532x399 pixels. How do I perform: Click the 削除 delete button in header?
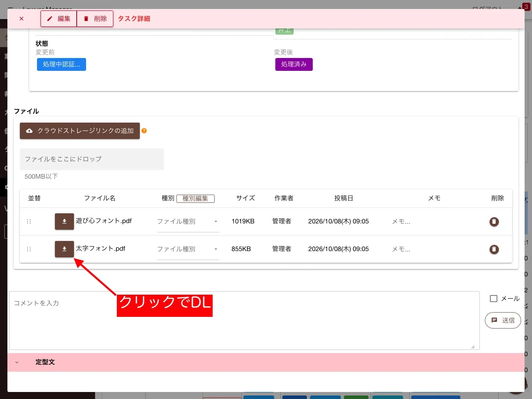[x=95, y=19]
